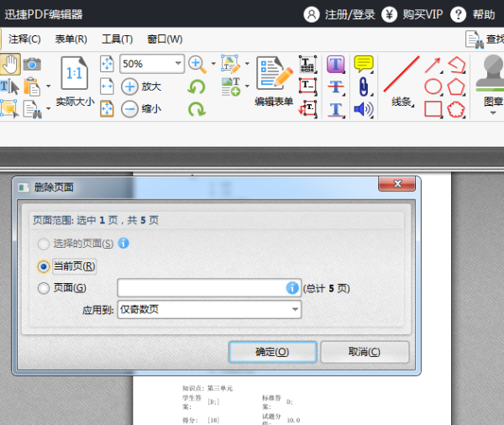
Task: Click 购买VIP link
Action: pos(423,14)
